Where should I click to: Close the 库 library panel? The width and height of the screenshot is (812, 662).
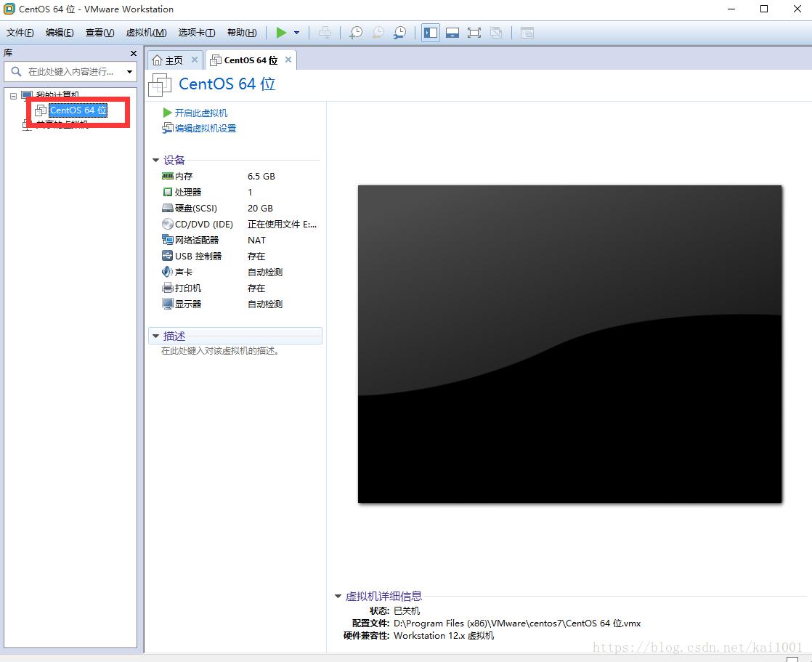133,53
